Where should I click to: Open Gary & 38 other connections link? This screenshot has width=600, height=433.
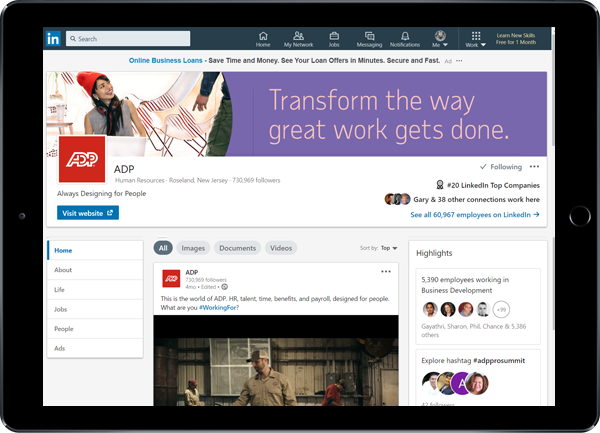pos(476,199)
